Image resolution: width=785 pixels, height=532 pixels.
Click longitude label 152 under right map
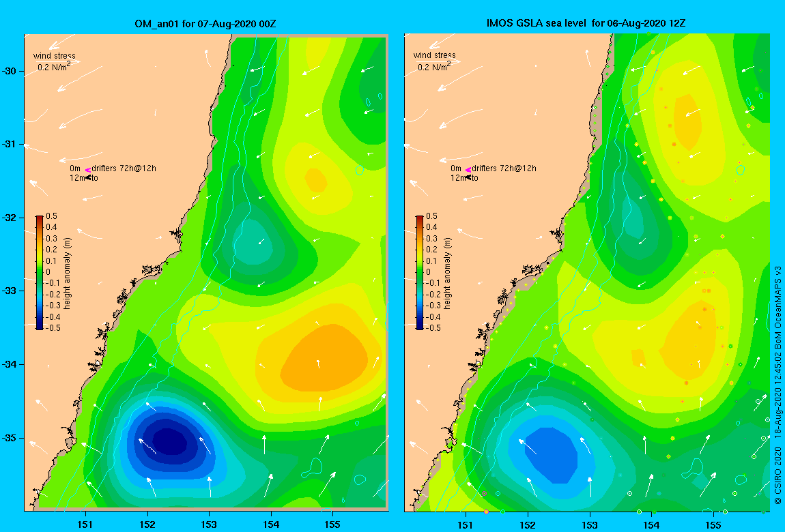[x=528, y=525]
